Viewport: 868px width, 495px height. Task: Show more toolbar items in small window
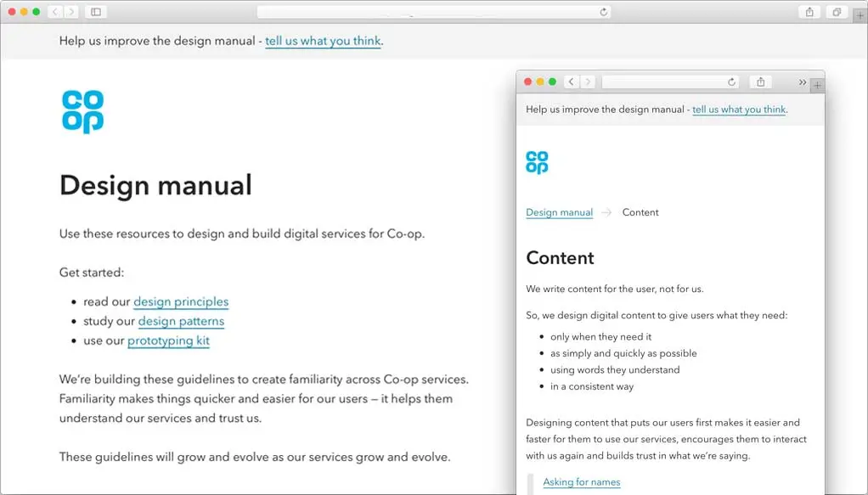[802, 82]
